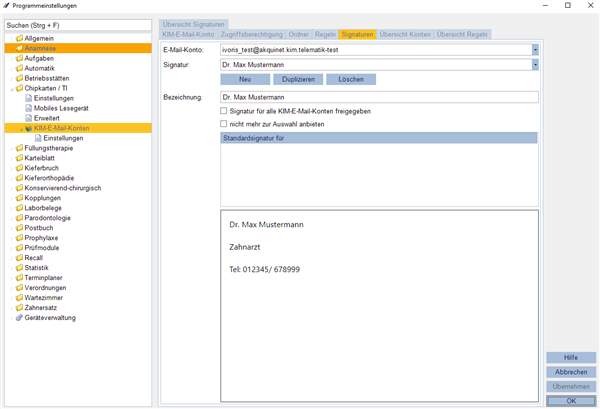Click the Laborbelege folder icon
This screenshot has height=409, width=600.
tap(19, 208)
